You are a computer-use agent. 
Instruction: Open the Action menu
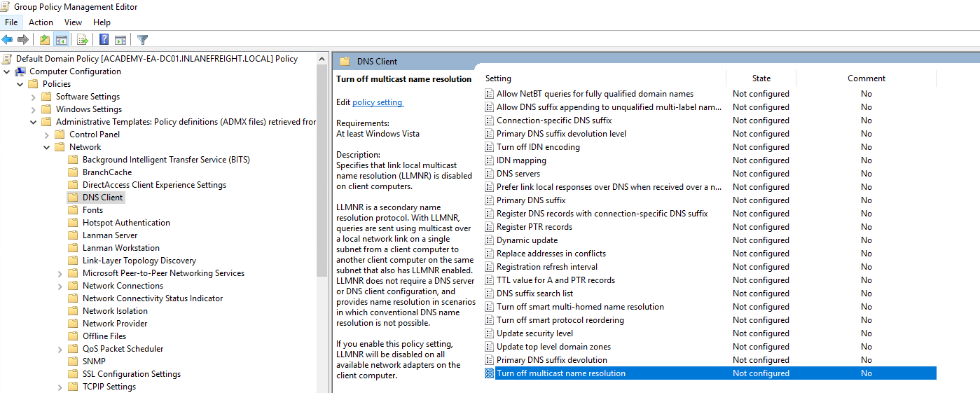(41, 22)
